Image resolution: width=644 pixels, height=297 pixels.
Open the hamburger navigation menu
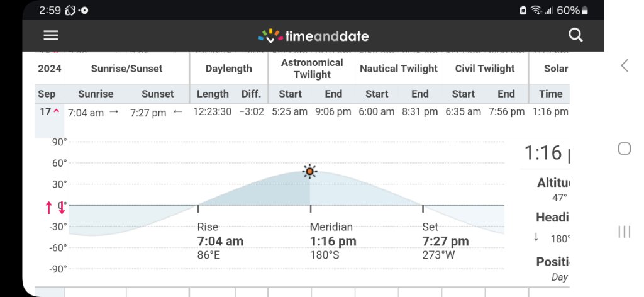click(51, 36)
